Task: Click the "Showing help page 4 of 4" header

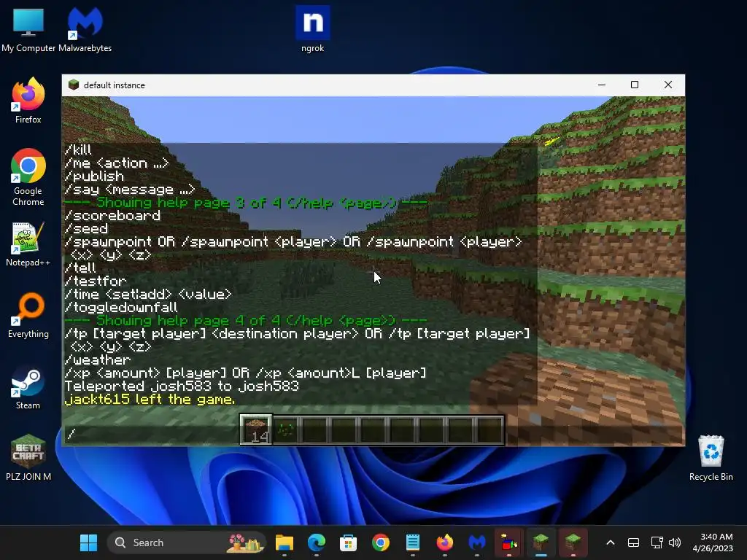Action: 246,321
